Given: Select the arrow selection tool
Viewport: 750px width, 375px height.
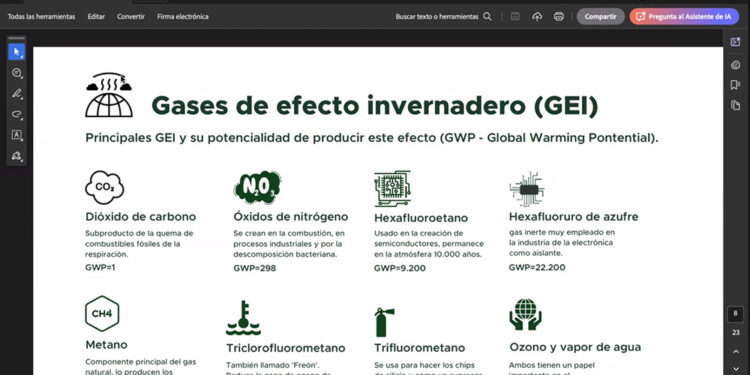Looking at the screenshot, I should 16,52.
